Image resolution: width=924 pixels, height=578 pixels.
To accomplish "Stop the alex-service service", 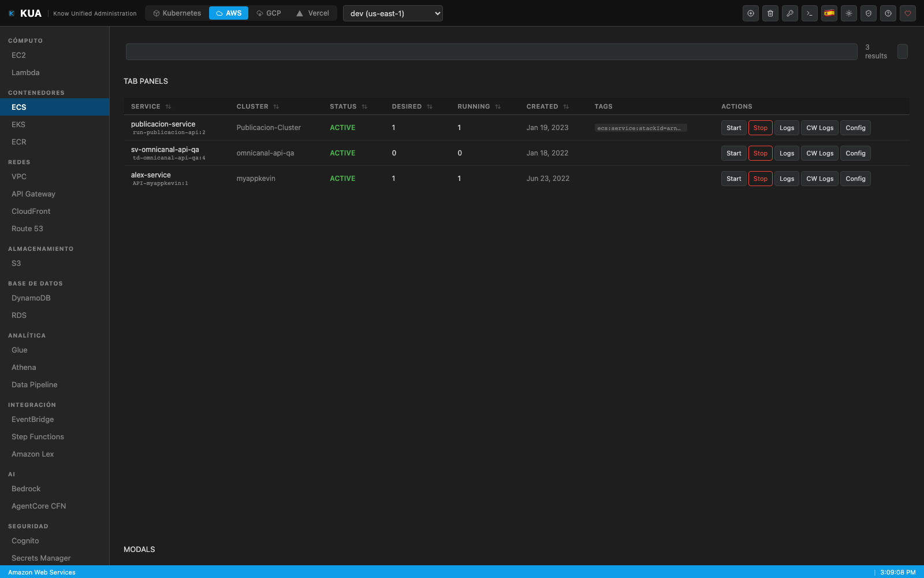I will [x=761, y=179].
